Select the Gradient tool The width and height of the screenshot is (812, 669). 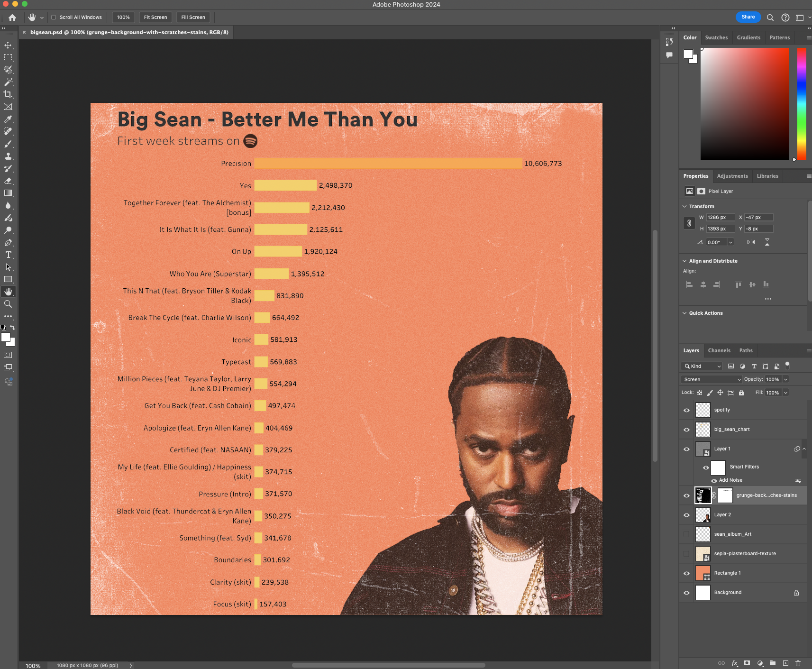8,193
